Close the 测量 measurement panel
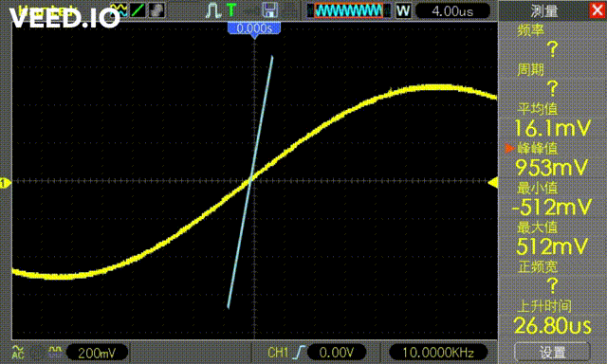 coord(598,10)
